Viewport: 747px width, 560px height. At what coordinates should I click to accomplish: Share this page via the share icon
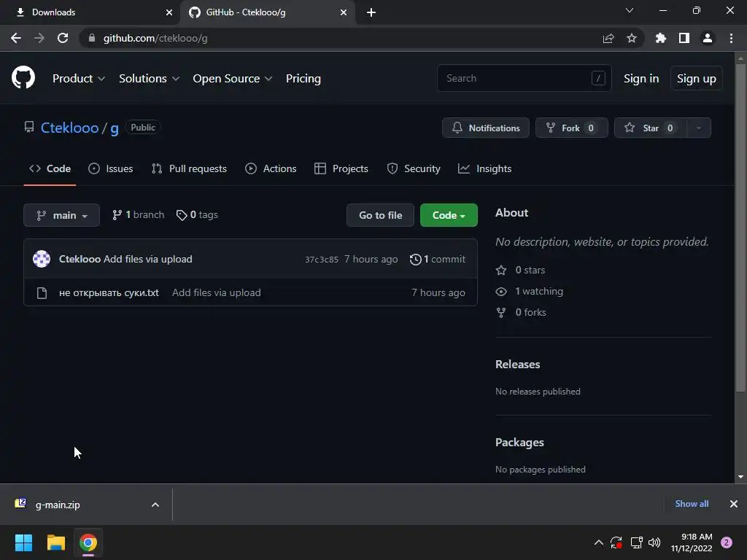coord(608,38)
